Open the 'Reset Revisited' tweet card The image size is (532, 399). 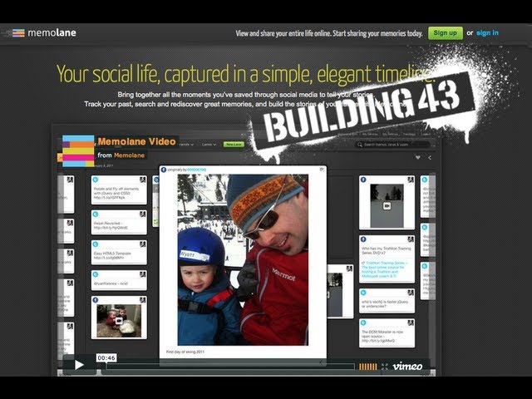click(x=119, y=222)
